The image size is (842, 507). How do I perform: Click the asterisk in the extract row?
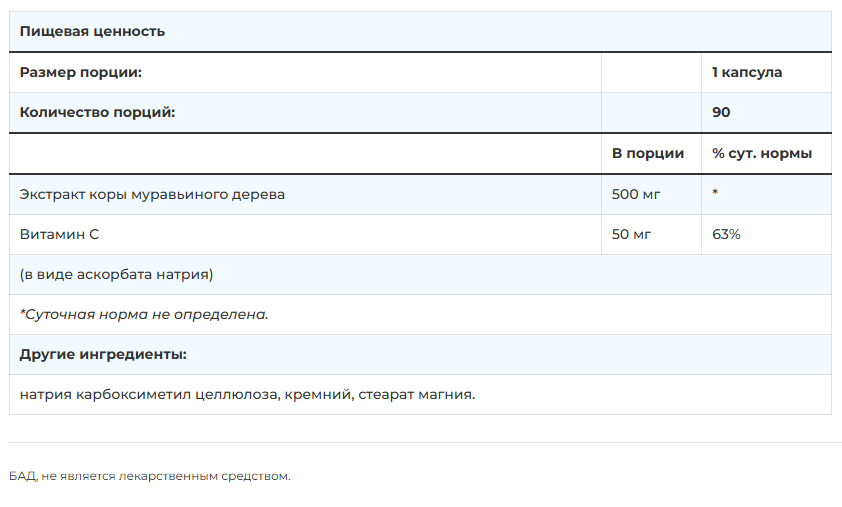coord(716,193)
